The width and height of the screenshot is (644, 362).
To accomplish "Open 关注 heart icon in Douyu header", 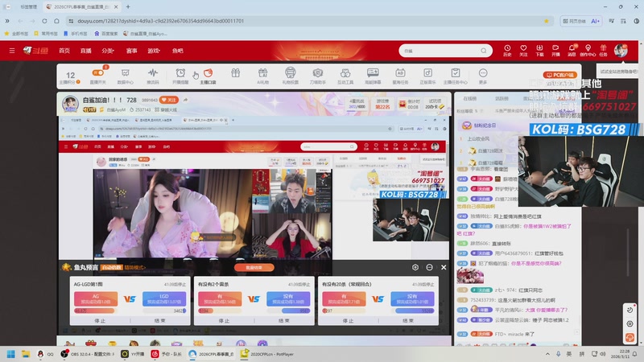I will 523,50.
